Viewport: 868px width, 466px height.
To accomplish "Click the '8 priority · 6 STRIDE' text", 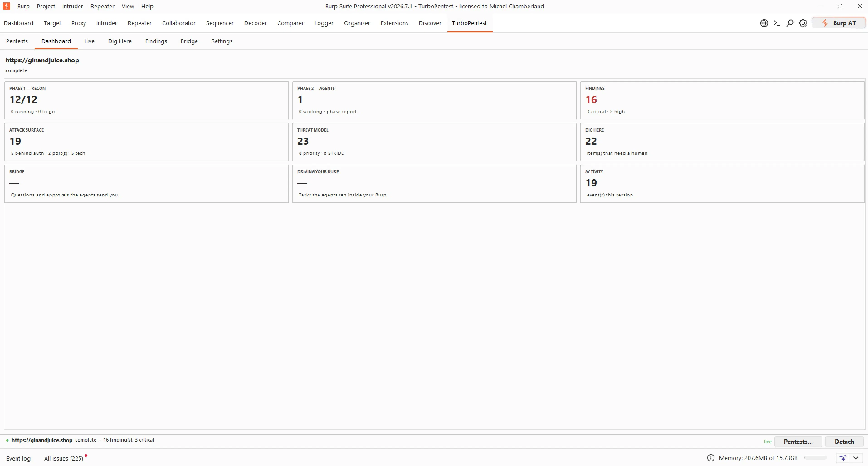I will click(321, 153).
